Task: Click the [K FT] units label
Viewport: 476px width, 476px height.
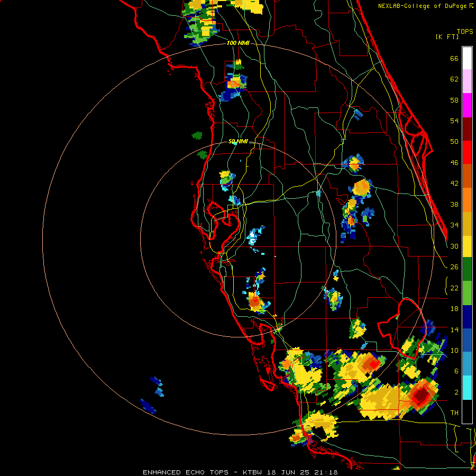Action: coord(447,37)
